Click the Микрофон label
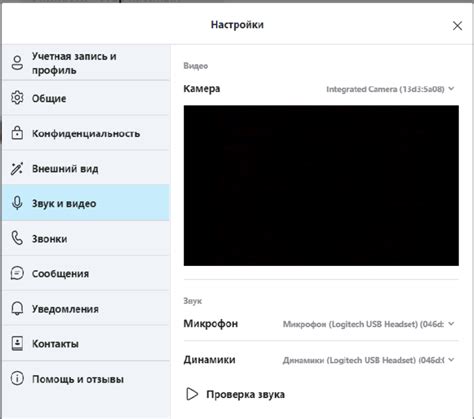The image size is (474, 419). click(x=211, y=324)
